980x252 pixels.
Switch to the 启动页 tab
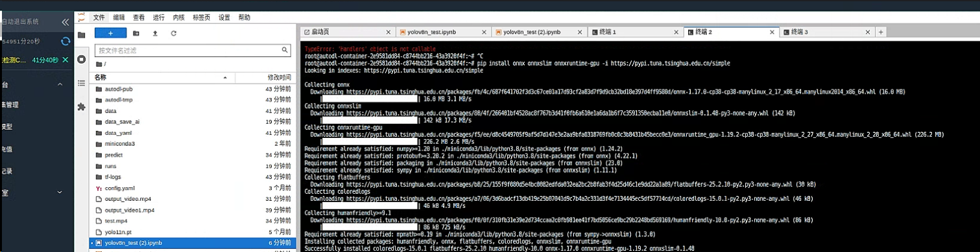[x=347, y=32]
